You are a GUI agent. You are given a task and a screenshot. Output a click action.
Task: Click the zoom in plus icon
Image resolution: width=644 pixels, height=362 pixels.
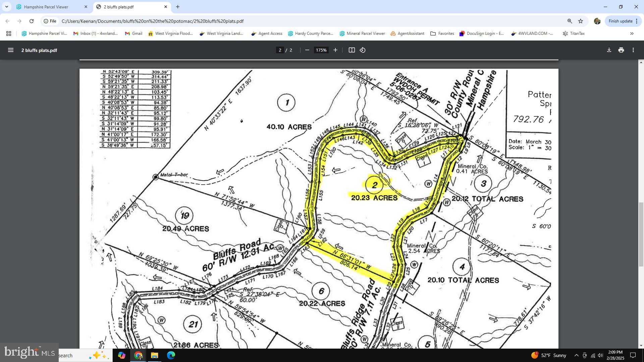(335, 50)
